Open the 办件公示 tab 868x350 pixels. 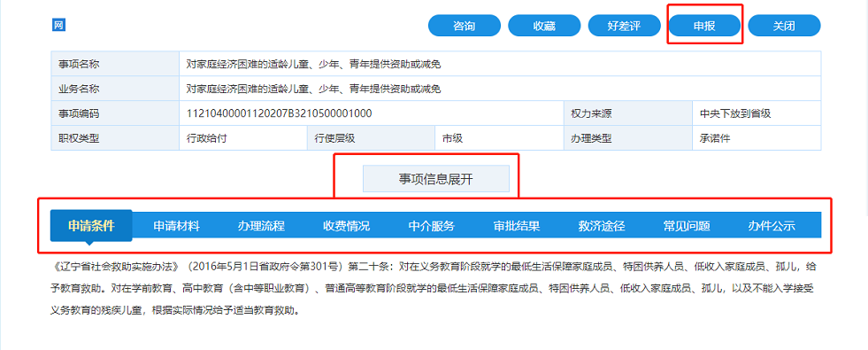[x=772, y=226]
